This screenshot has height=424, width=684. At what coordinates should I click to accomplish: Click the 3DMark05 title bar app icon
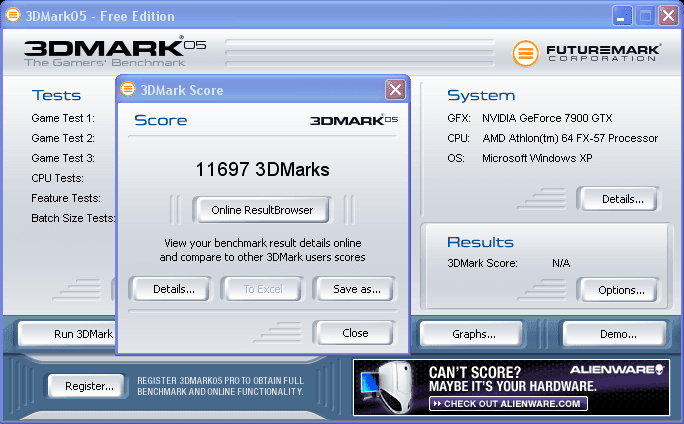pyautogui.click(x=13, y=15)
